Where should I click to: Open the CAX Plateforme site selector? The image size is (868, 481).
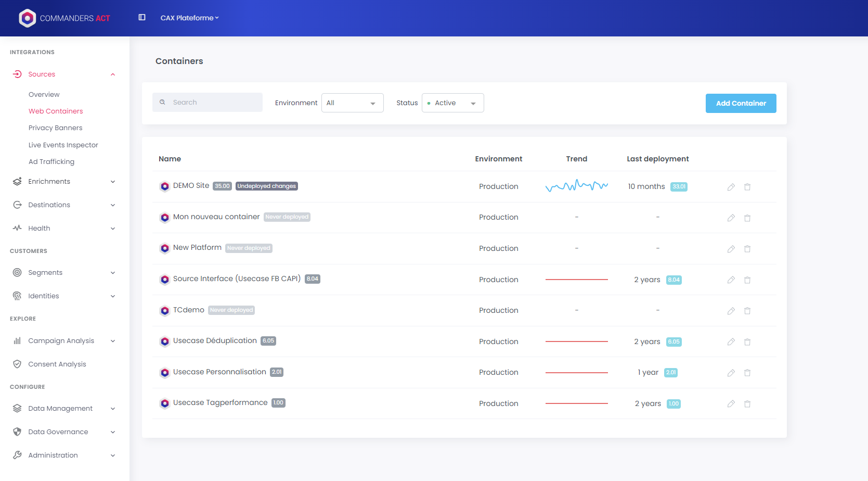pos(189,18)
